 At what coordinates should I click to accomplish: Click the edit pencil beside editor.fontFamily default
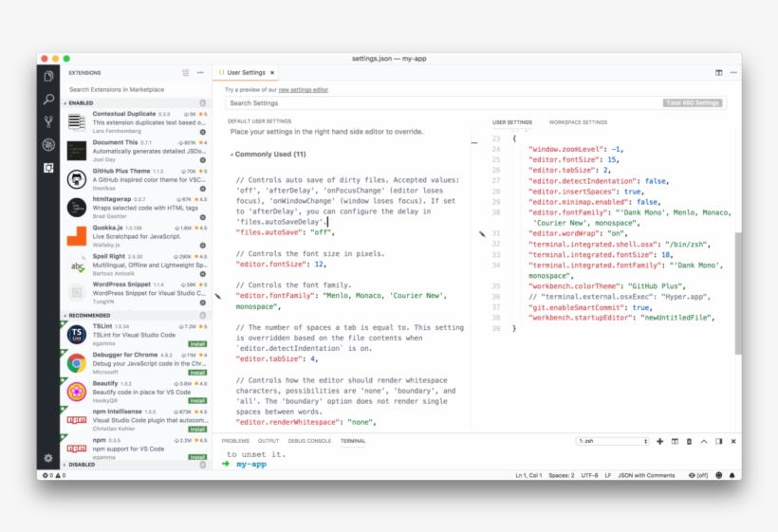pyautogui.click(x=218, y=296)
